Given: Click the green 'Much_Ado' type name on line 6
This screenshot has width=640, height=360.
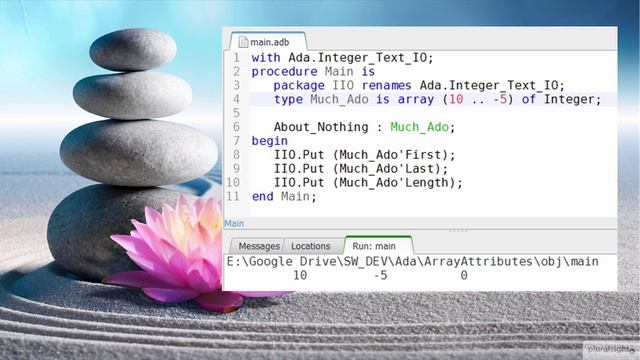Looking at the screenshot, I should pyautogui.click(x=420, y=127).
